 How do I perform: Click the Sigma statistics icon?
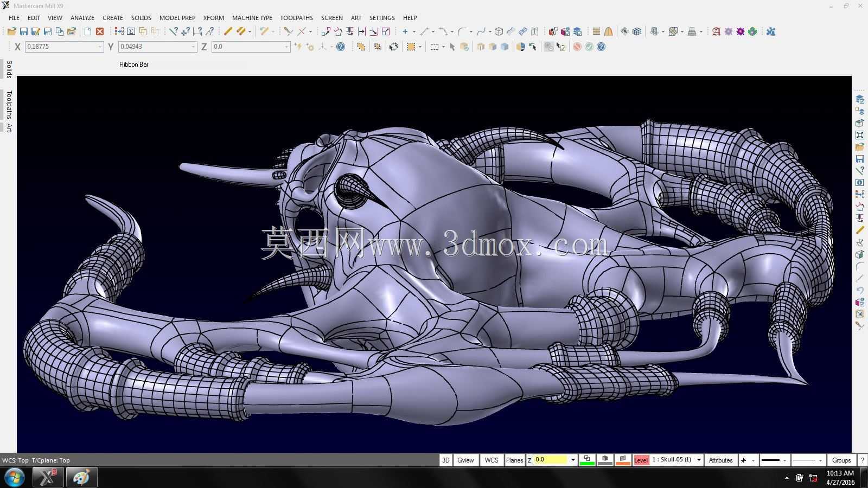(131, 31)
